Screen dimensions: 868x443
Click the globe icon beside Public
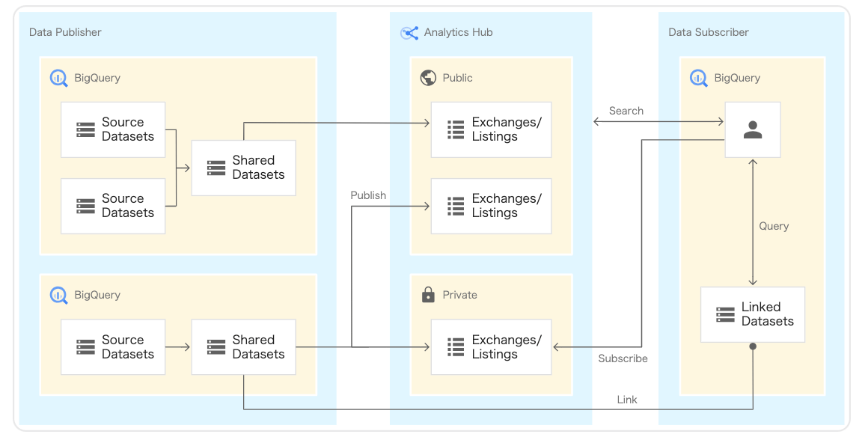(428, 78)
